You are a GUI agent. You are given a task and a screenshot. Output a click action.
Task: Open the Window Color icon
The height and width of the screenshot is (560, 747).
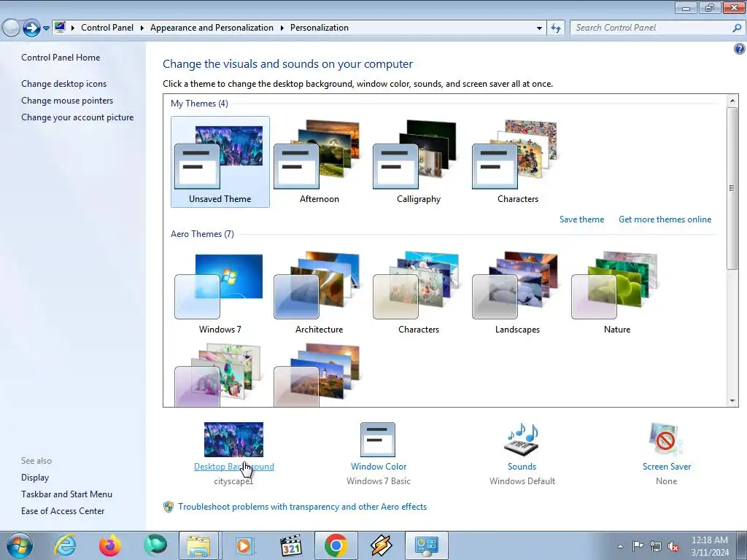click(x=378, y=440)
